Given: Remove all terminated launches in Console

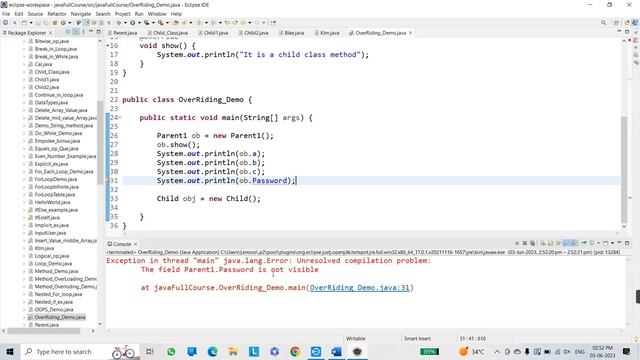Looking at the screenshot, I should [x=533, y=243].
